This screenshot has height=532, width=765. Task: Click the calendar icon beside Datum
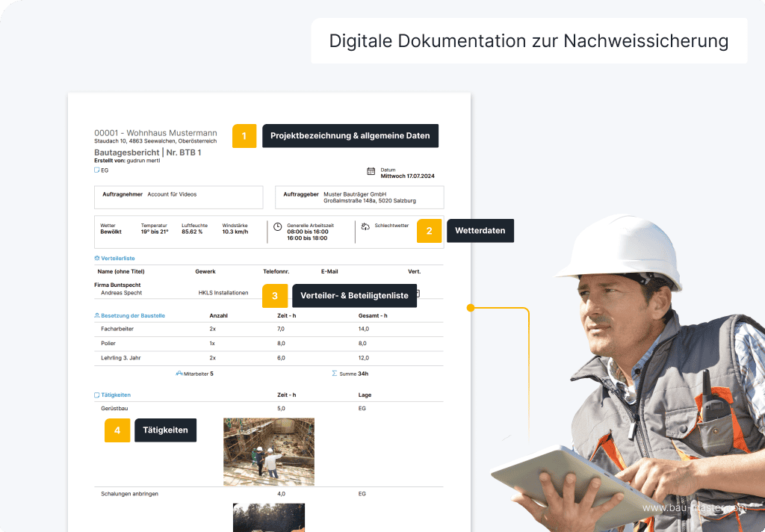click(x=369, y=170)
